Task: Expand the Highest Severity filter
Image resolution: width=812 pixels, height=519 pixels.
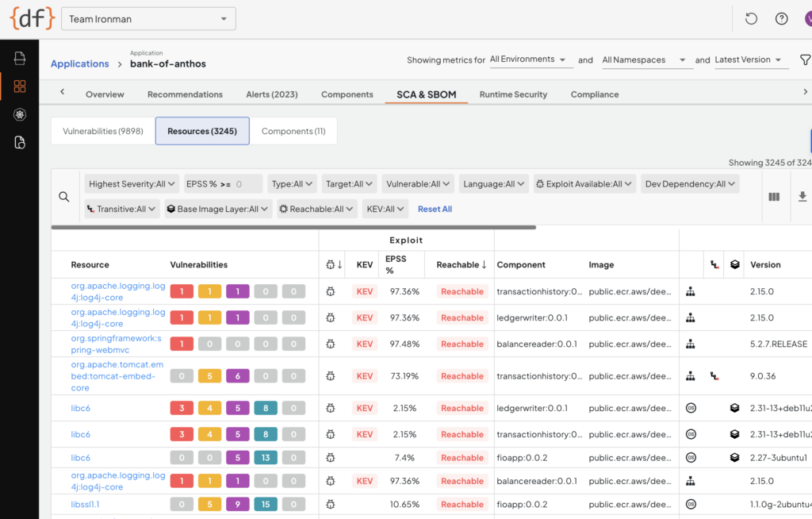Action: pos(132,184)
